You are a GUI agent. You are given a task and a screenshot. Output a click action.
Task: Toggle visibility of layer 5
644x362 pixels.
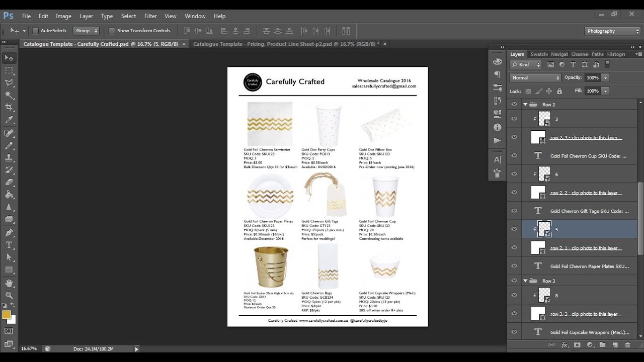[514, 229]
